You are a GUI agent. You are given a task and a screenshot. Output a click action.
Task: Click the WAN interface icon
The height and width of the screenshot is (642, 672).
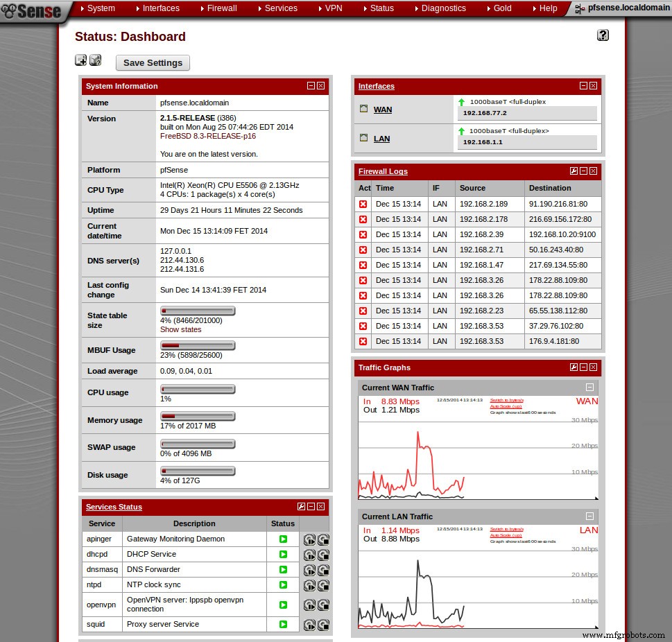pyautogui.click(x=363, y=108)
